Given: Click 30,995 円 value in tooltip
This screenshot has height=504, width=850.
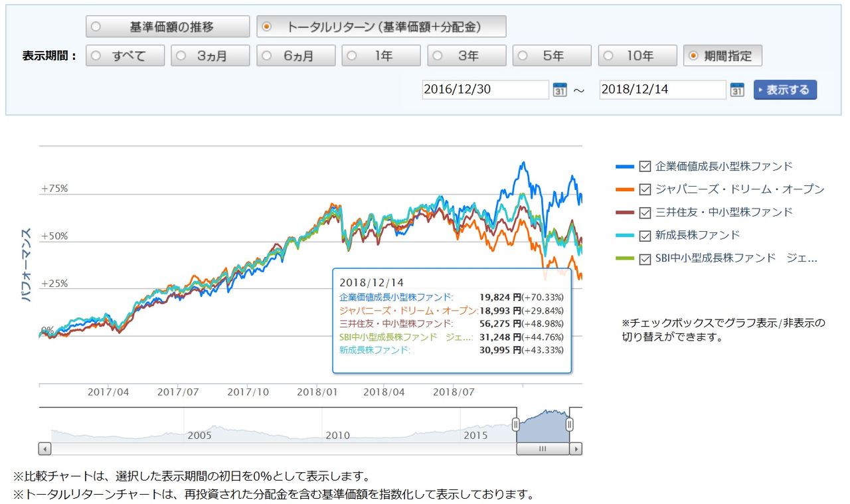Looking at the screenshot, I should click(500, 350).
